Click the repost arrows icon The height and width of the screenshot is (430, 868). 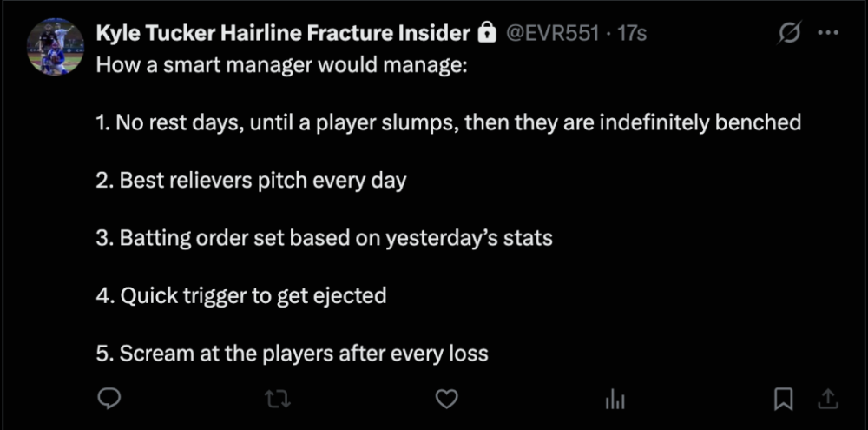pyautogui.click(x=277, y=399)
